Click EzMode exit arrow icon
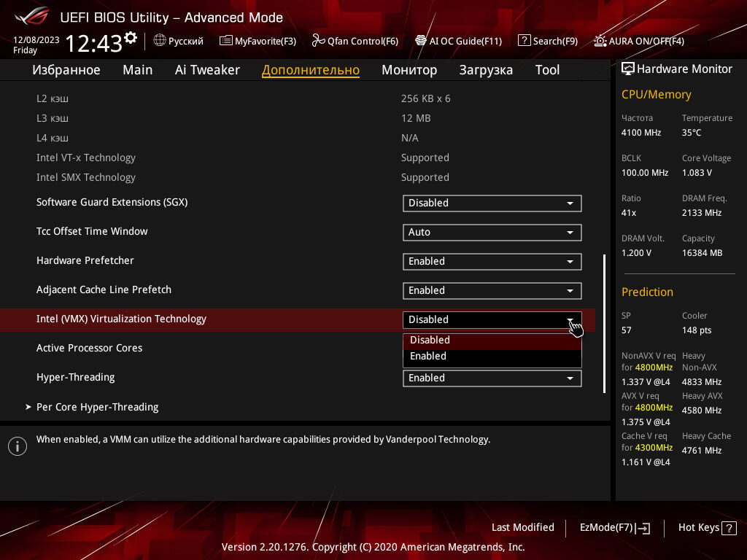The width and height of the screenshot is (747, 560). 643,528
